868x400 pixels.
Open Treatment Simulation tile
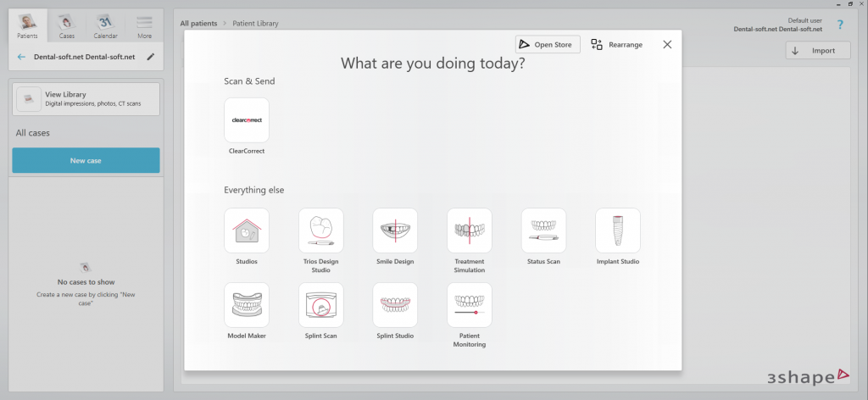tap(470, 231)
